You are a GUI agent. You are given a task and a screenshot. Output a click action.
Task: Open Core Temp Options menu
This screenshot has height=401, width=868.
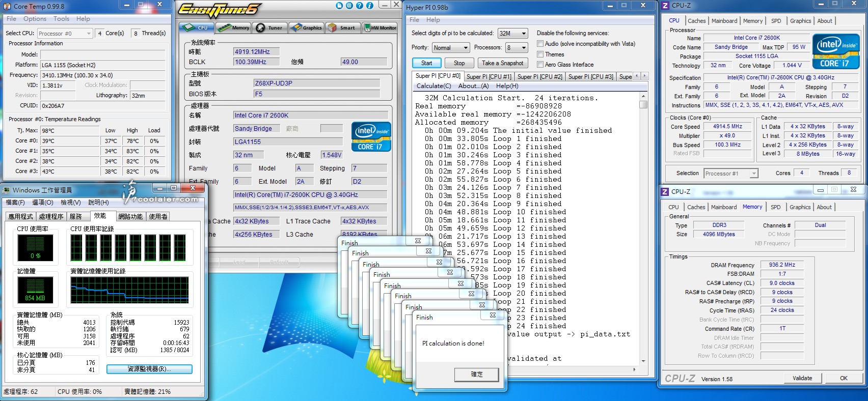click(x=35, y=19)
